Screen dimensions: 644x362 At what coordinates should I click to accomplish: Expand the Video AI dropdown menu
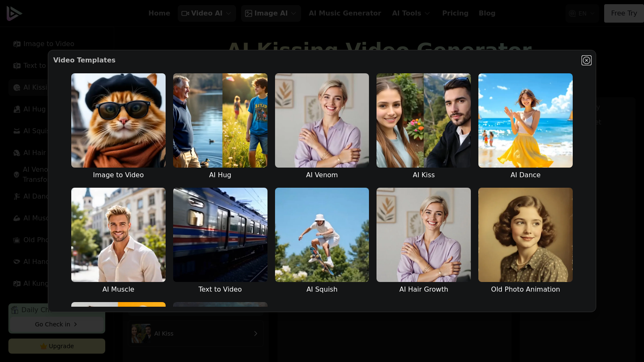(207, 13)
